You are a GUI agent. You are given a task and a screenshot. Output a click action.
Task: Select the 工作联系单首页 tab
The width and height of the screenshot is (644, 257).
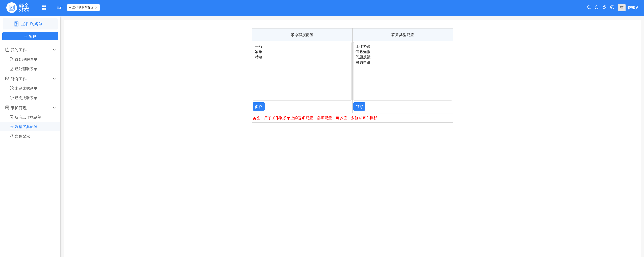click(x=83, y=8)
